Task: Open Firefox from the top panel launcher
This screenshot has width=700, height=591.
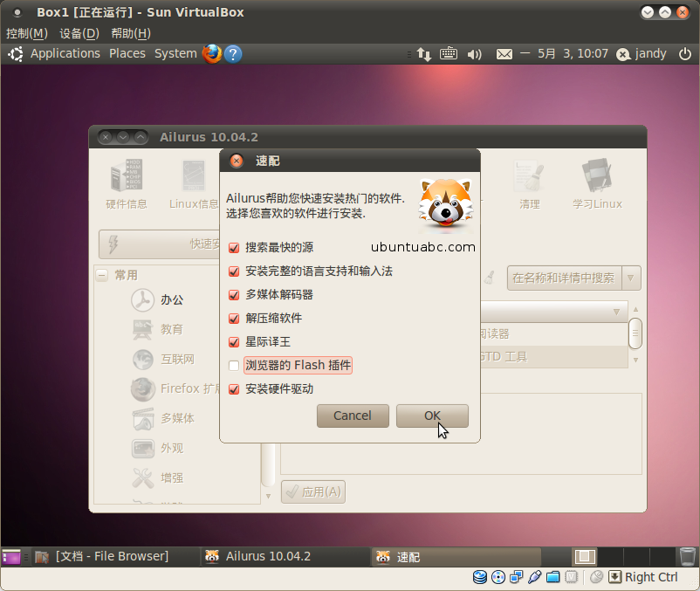Action: [212, 54]
